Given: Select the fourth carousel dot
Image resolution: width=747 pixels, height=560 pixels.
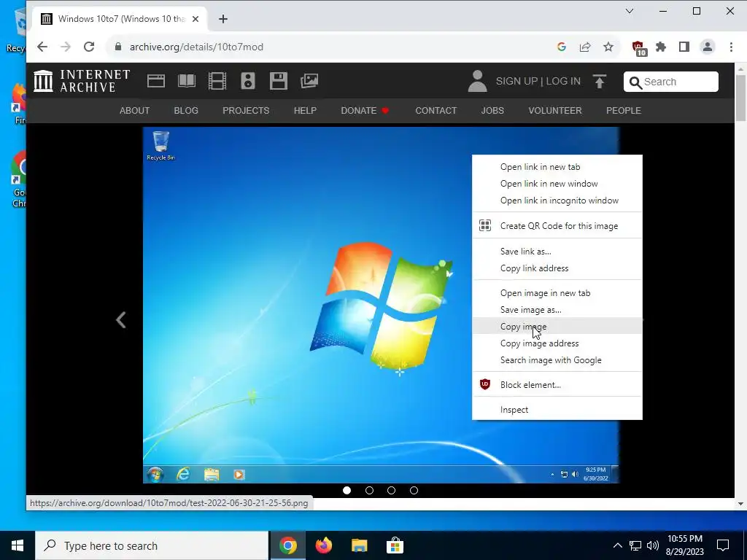Looking at the screenshot, I should [x=414, y=490].
